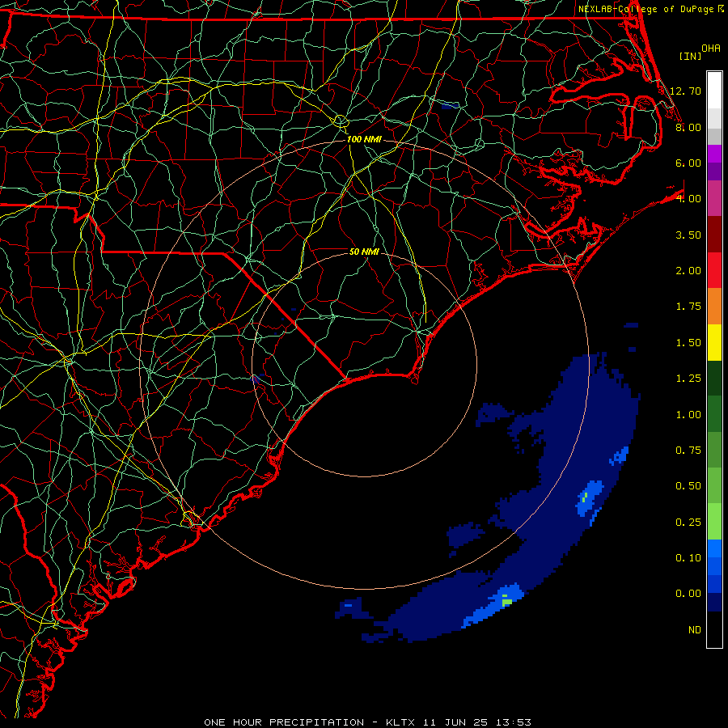This screenshot has width=728, height=728.
Task: Click the 50 NMI range ring label
Action: (x=364, y=252)
